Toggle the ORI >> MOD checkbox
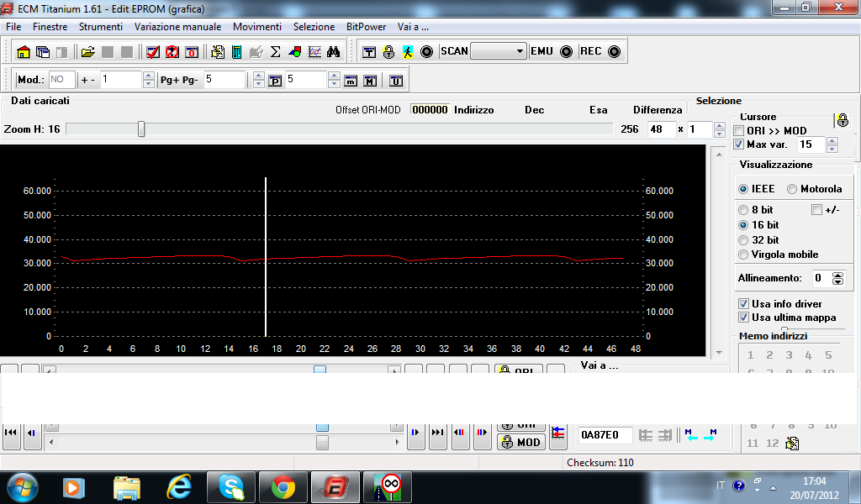The width and height of the screenshot is (861, 504). [739, 130]
